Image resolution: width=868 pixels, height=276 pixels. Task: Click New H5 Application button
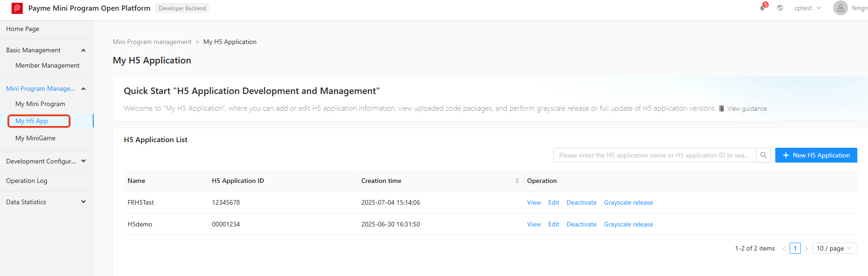pyautogui.click(x=816, y=155)
